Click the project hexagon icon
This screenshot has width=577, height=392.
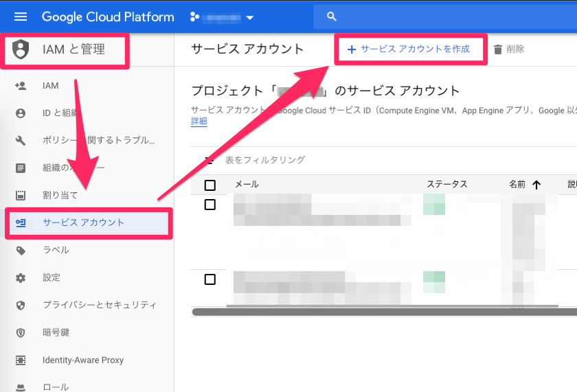[x=194, y=17]
